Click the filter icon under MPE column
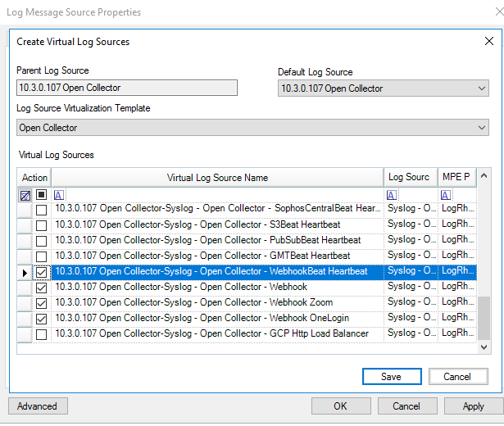Image resolution: width=504 pixels, height=426 pixels. (446, 195)
